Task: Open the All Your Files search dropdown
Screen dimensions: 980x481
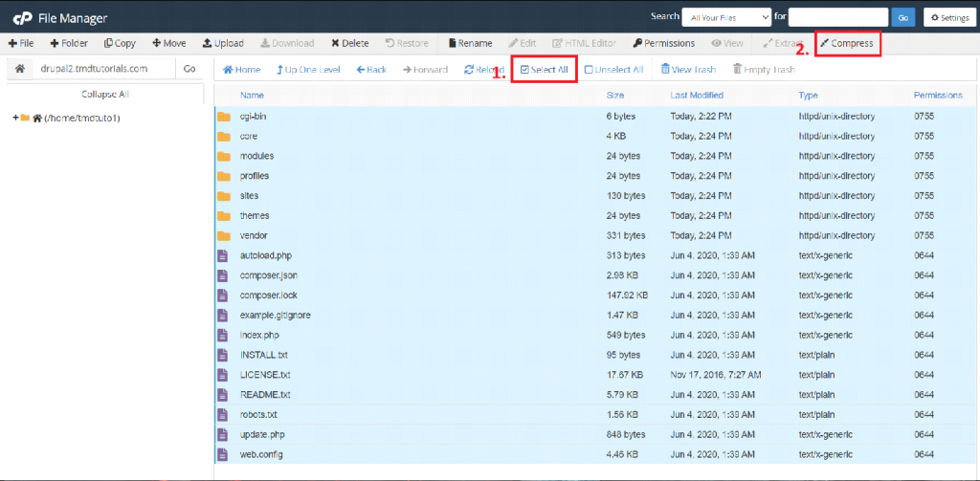Action: [726, 16]
